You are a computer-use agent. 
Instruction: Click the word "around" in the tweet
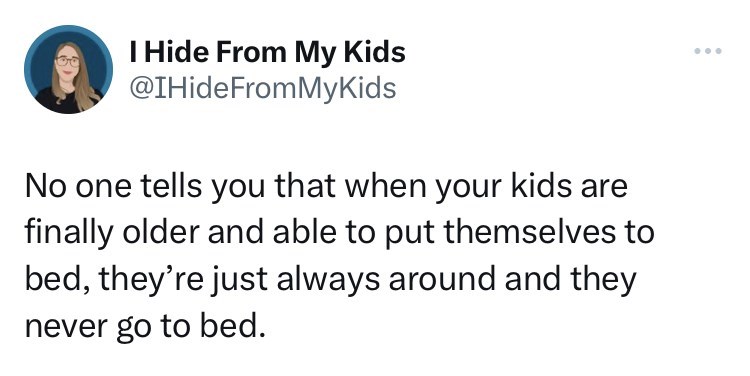pyautogui.click(x=442, y=279)
